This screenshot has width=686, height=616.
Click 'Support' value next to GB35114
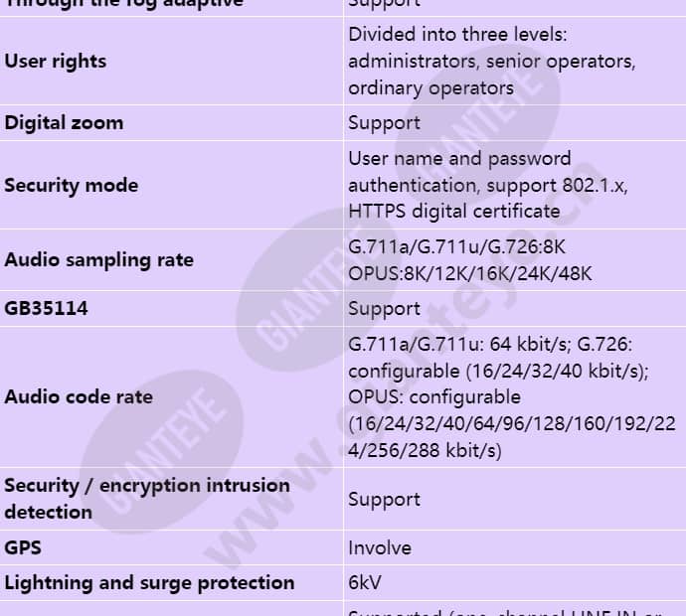click(384, 309)
